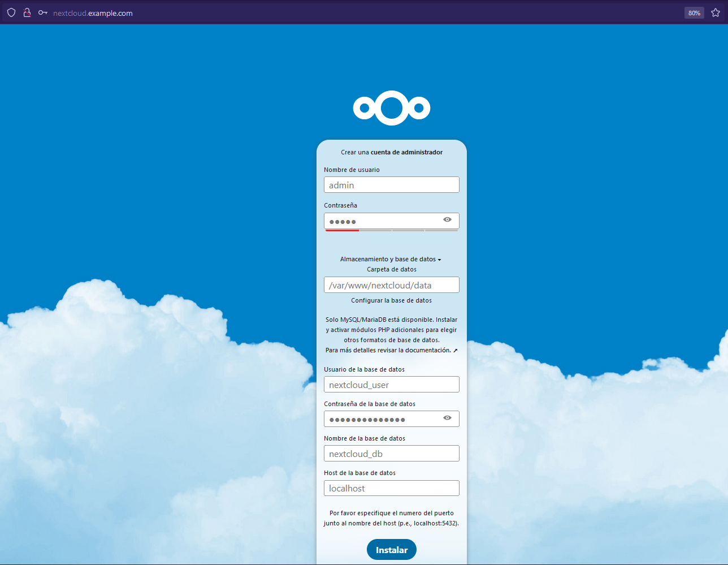Click 'Configurar la base de datos' text

click(x=391, y=300)
